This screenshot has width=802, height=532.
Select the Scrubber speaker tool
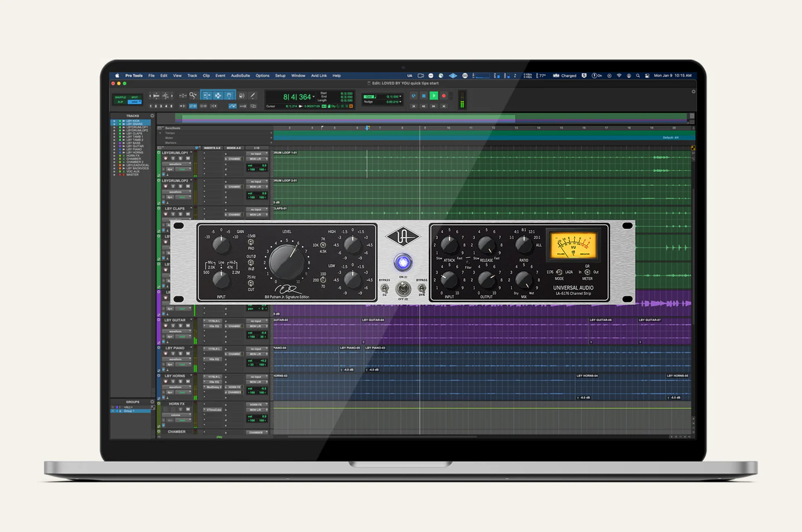point(241,96)
